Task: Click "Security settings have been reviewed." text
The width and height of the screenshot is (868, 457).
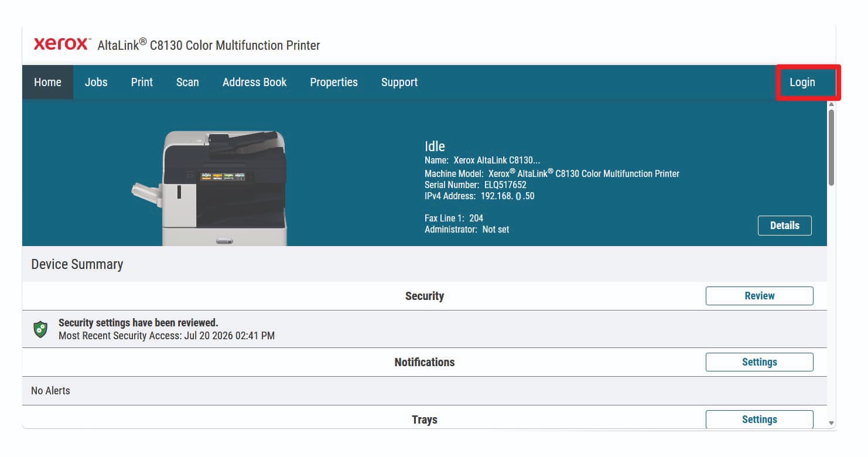Action: pos(138,323)
